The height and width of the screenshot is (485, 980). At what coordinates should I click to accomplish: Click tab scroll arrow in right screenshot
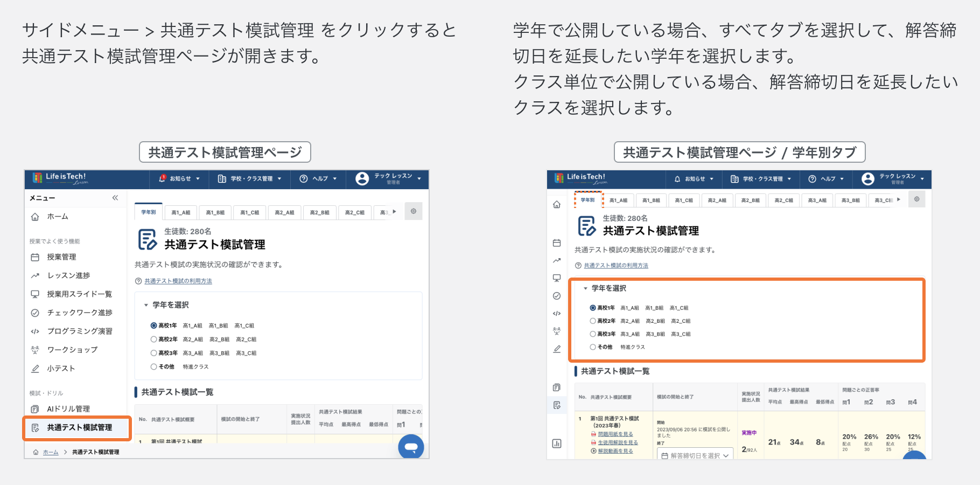[x=899, y=199]
